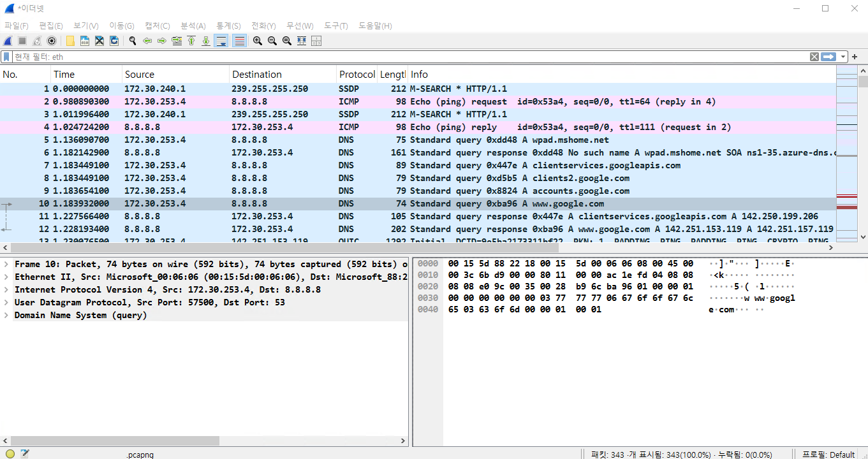The width and height of the screenshot is (868, 459).
Task: Reload this capture file
Action: click(114, 41)
